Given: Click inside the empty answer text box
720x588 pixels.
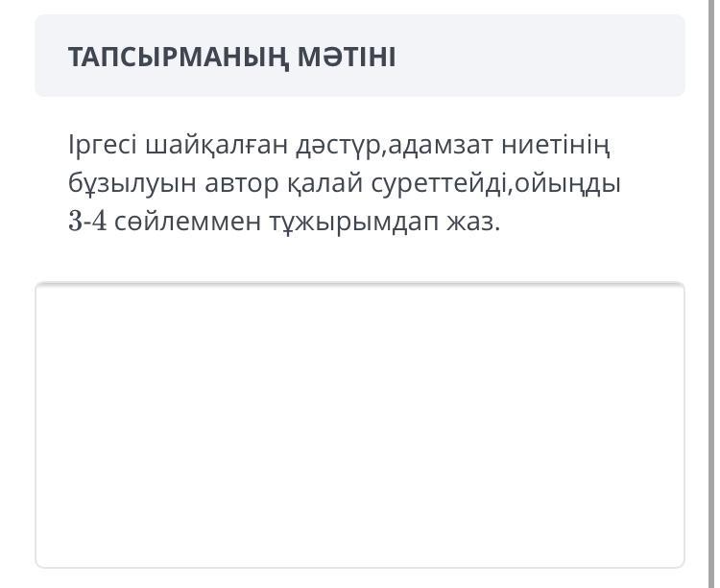Looking at the screenshot, I should (360, 425).
